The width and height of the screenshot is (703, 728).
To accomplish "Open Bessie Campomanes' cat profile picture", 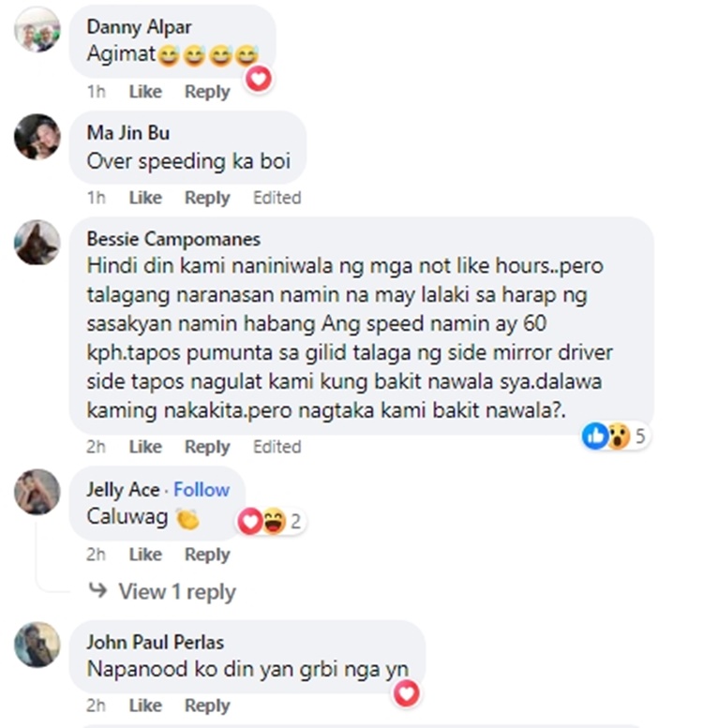I will pyautogui.click(x=37, y=243).
